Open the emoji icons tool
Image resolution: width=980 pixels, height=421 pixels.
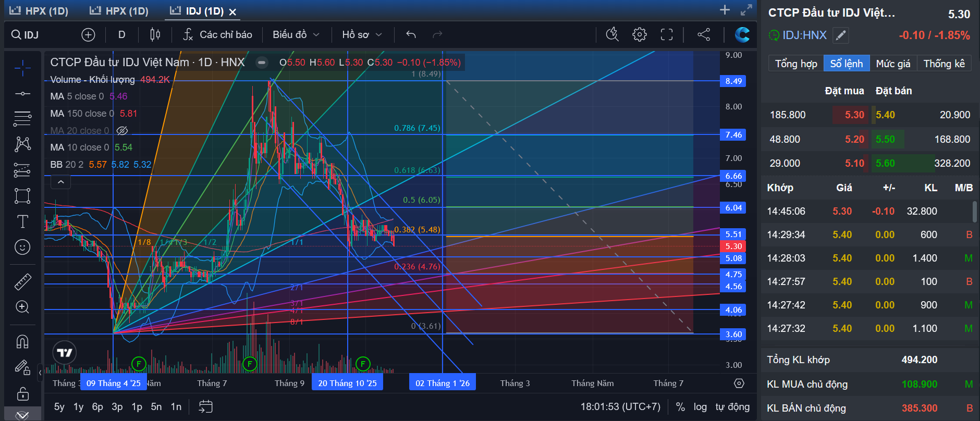point(22,247)
